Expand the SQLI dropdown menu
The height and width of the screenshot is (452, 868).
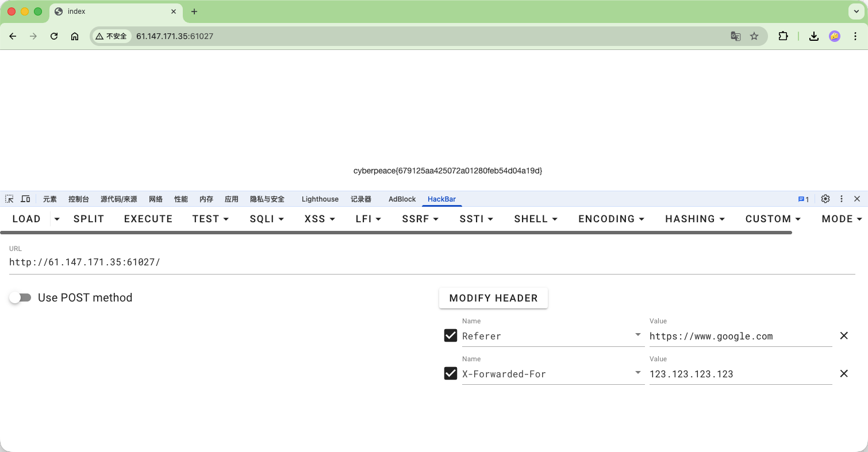tap(267, 219)
